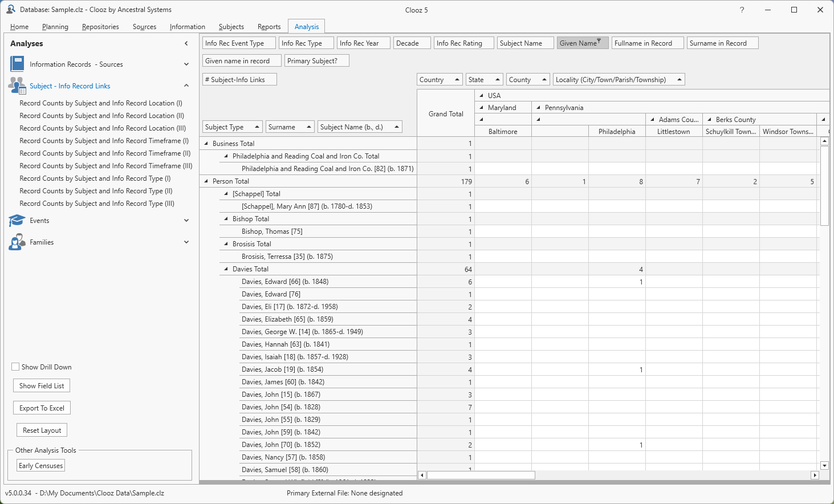This screenshot has height=504, width=834.
Task: Collapse the Pennsylvania column group
Action: click(x=538, y=107)
